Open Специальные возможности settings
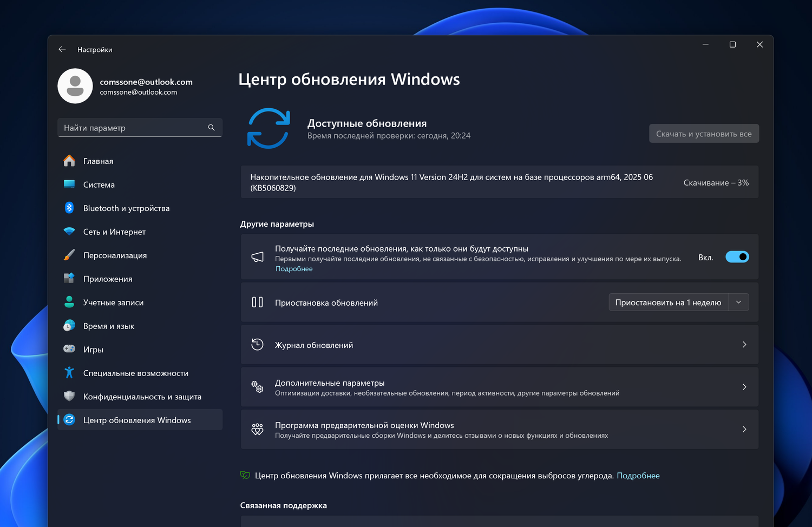Viewport: 812px width, 527px height. click(x=140, y=373)
